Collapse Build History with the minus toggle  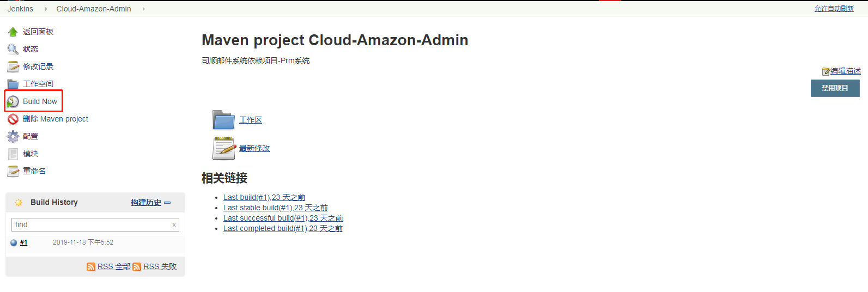click(167, 203)
